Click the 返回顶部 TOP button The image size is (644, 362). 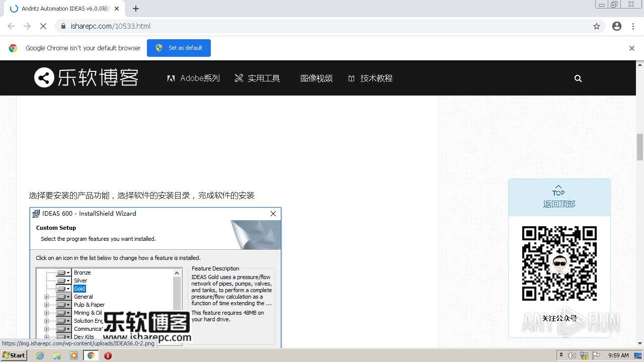coord(559,197)
